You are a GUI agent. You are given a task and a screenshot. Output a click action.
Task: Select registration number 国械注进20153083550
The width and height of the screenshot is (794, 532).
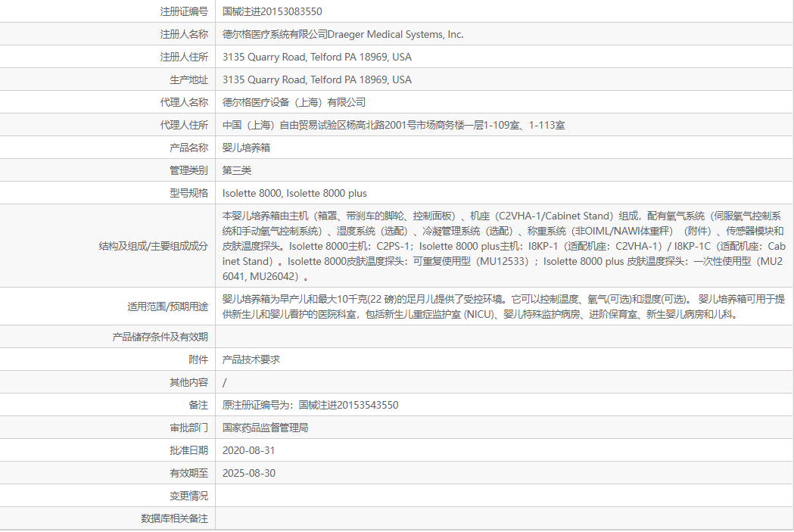pyautogui.click(x=272, y=11)
